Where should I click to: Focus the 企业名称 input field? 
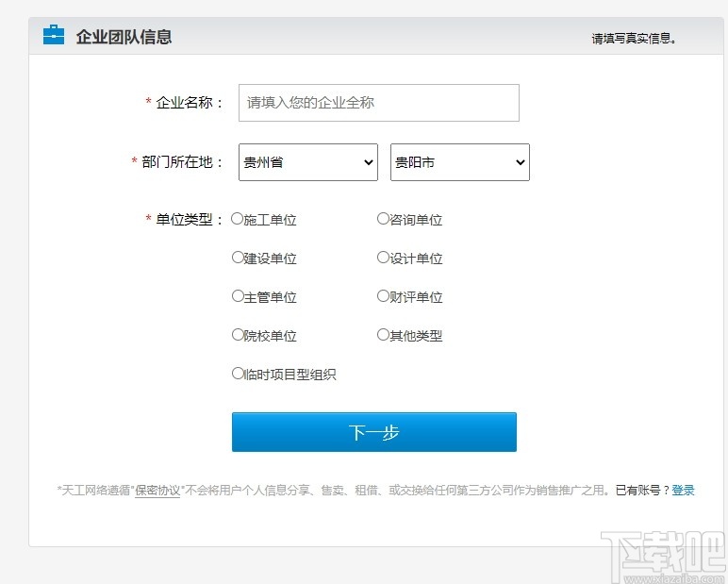coord(379,103)
